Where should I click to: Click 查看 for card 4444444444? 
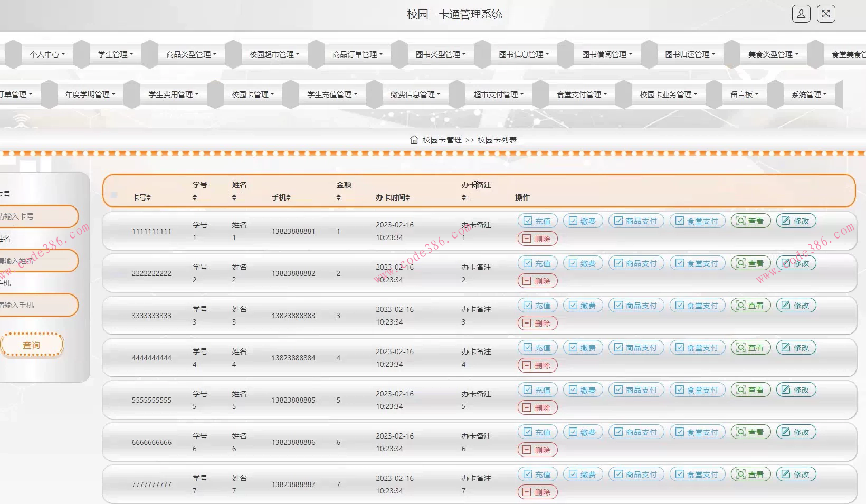[750, 348]
